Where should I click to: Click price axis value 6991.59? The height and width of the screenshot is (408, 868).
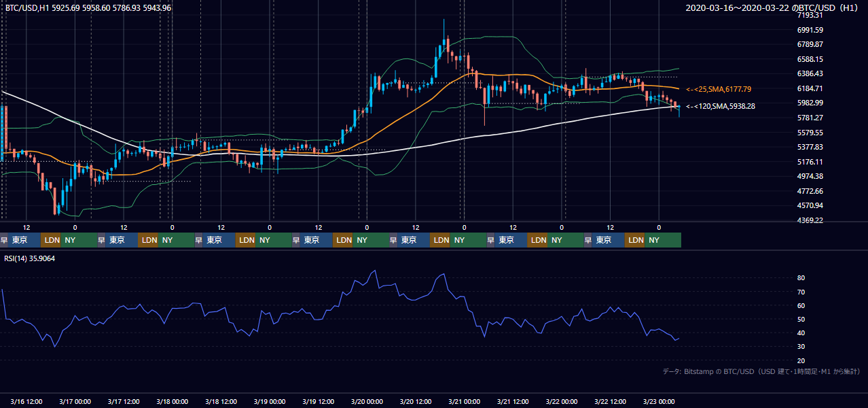(810, 30)
